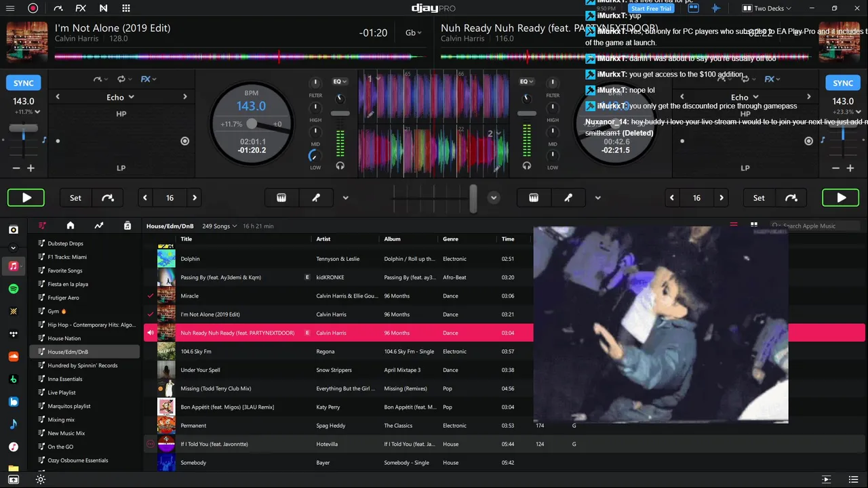
Task: Click right deck jump cue arrow button
Action: point(791,198)
